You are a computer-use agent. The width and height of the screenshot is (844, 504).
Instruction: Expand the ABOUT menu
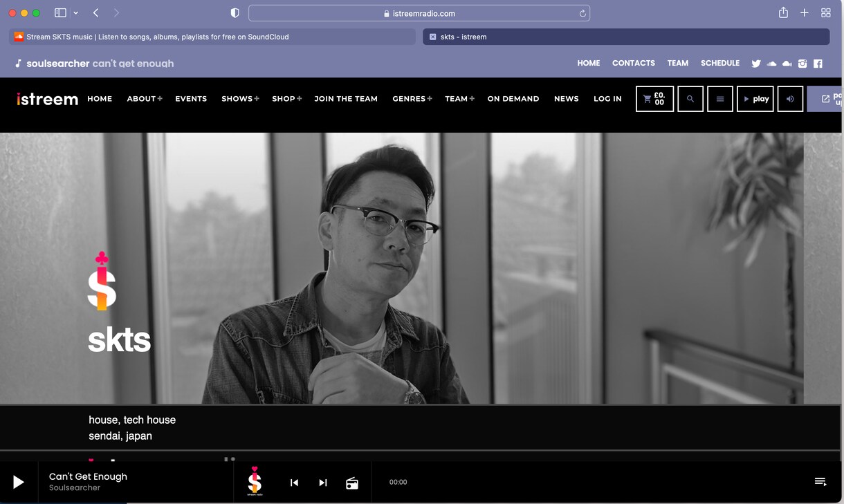tap(145, 99)
